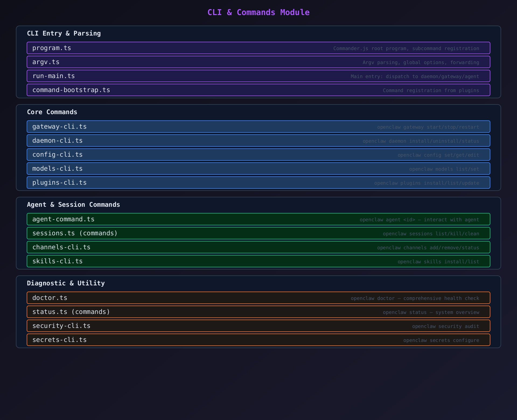
Task: Click the config-cli.ts entry
Action: pos(258,155)
